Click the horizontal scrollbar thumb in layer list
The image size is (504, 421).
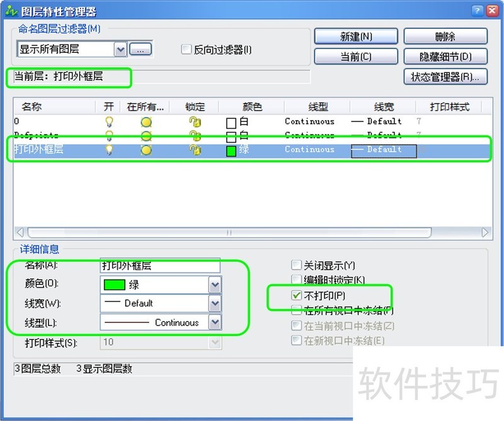229,232
